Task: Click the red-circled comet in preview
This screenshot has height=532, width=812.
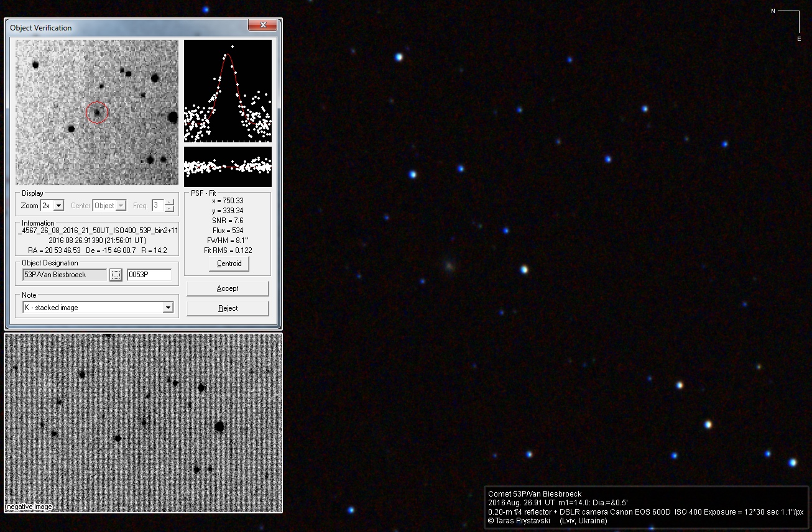Action: click(x=97, y=112)
